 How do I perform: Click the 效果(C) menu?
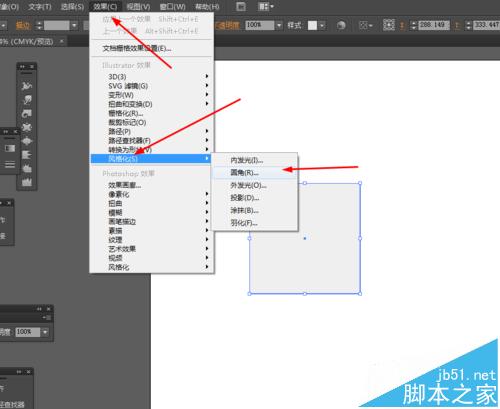pyautogui.click(x=105, y=7)
